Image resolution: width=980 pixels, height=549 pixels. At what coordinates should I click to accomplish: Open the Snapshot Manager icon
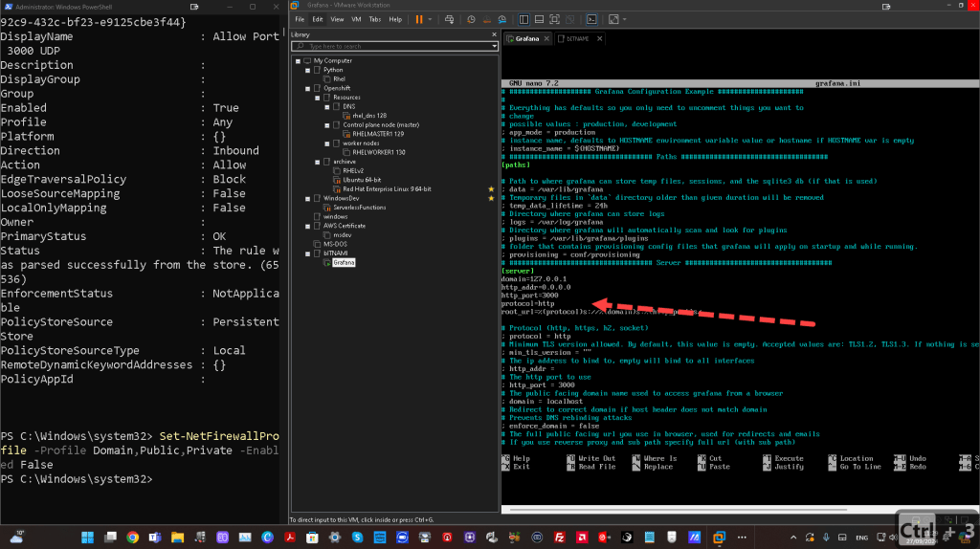pos(502,19)
